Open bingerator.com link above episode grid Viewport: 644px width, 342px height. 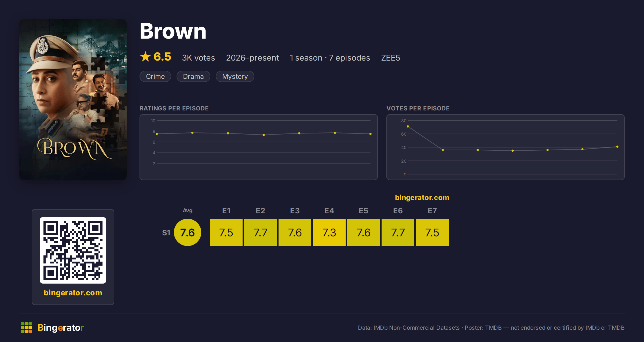tap(422, 198)
